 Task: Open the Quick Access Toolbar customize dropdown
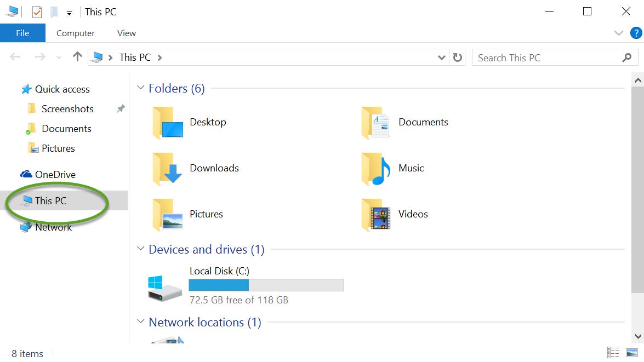pyautogui.click(x=69, y=12)
